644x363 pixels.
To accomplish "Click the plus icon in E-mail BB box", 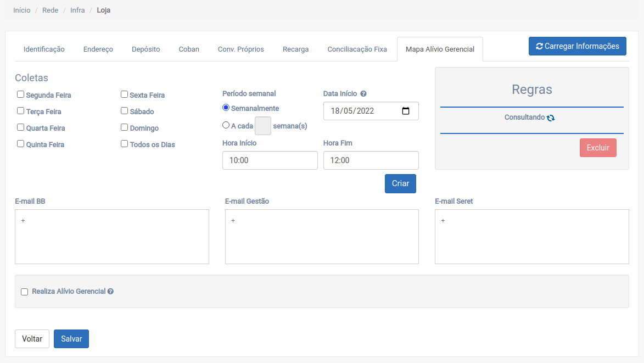I will pos(23,221).
